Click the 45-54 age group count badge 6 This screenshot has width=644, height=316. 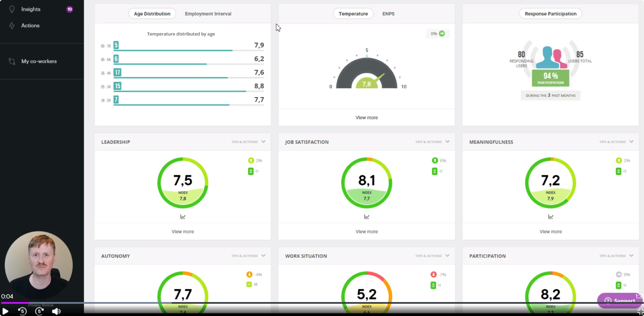(x=116, y=59)
